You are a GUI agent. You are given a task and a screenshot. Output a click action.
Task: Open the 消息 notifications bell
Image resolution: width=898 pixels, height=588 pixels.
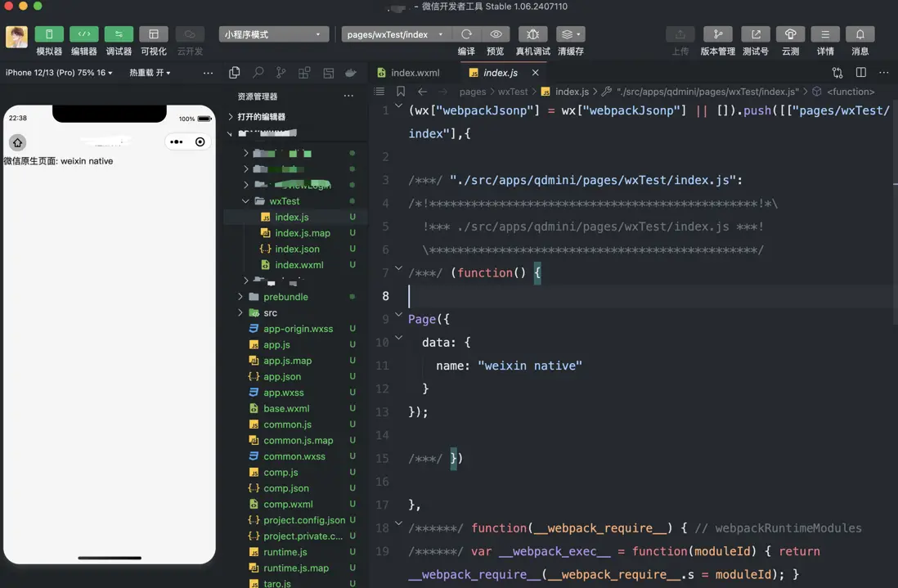(x=860, y=34)
